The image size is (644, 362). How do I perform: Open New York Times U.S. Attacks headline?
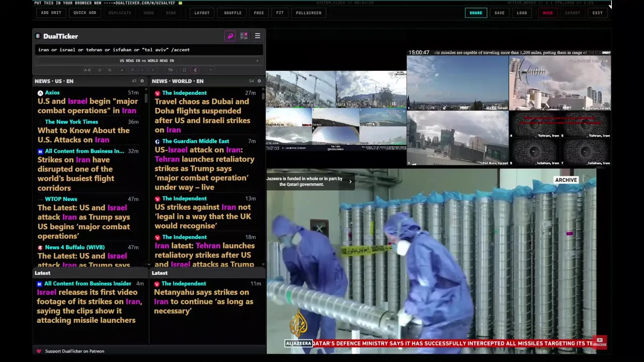(84, 135)
